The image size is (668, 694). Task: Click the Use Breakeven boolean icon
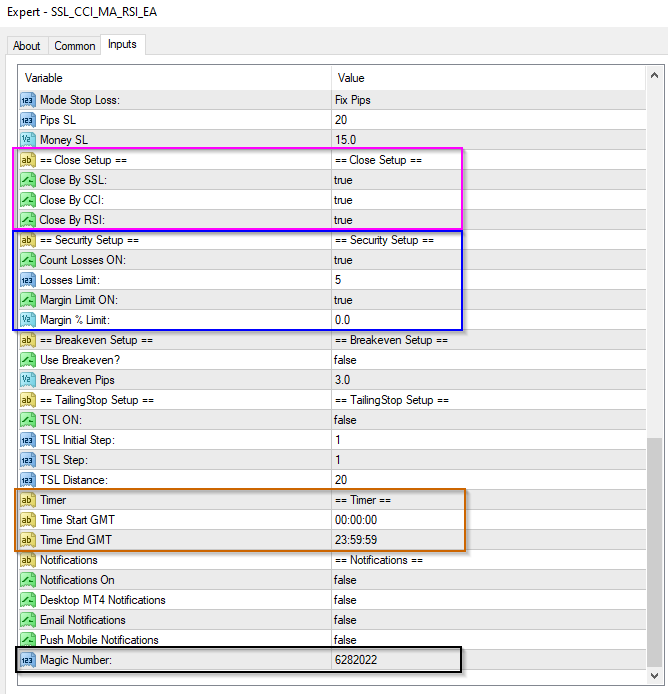[x=27, y=360]
